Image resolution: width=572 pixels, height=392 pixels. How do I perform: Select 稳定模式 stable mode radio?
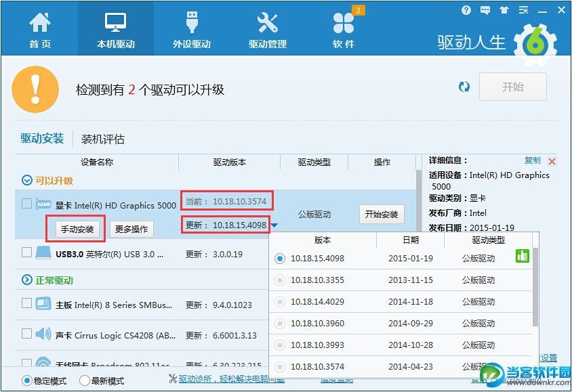26,380
